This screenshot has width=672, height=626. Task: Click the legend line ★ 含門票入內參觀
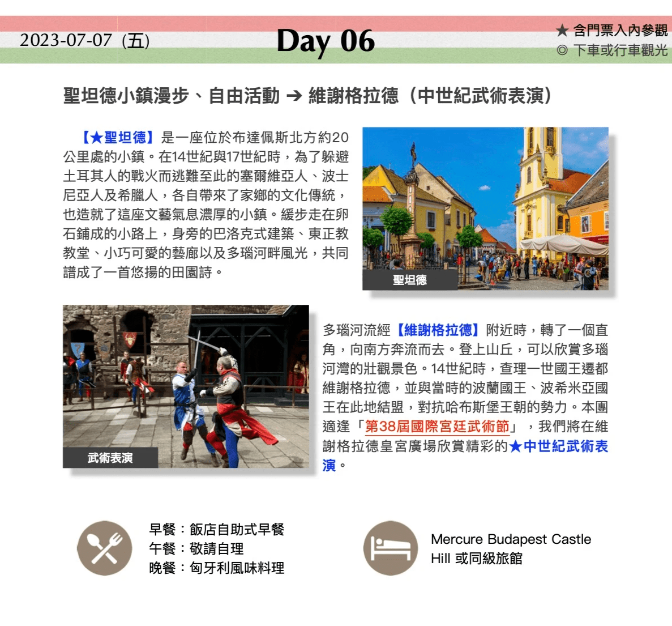pos(611,31)
